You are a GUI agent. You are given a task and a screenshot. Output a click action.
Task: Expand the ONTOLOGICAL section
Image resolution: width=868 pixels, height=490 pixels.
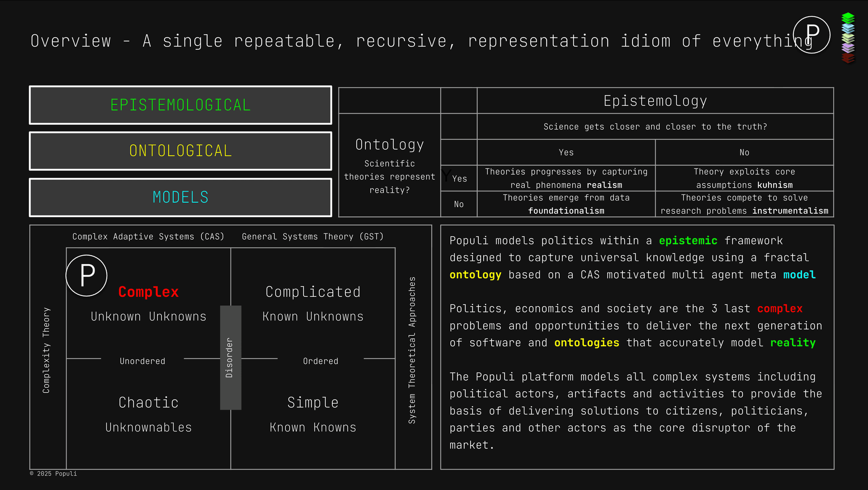pos(180,151)
